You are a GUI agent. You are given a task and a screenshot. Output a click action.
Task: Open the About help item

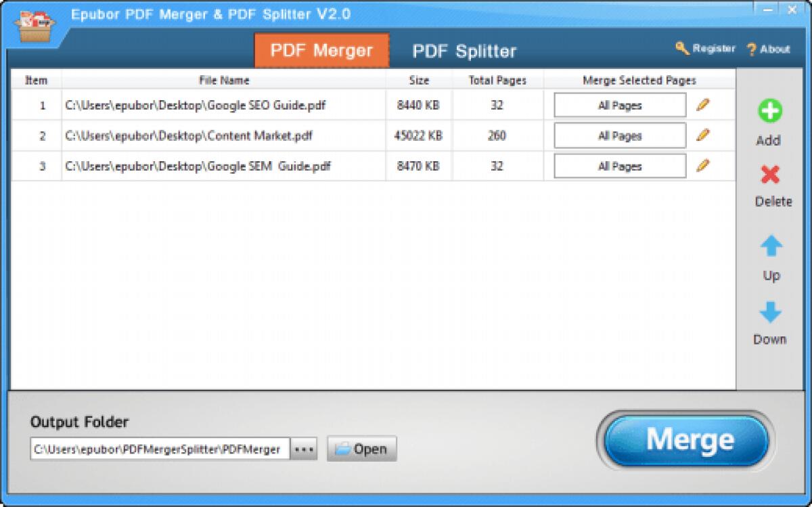768,49
